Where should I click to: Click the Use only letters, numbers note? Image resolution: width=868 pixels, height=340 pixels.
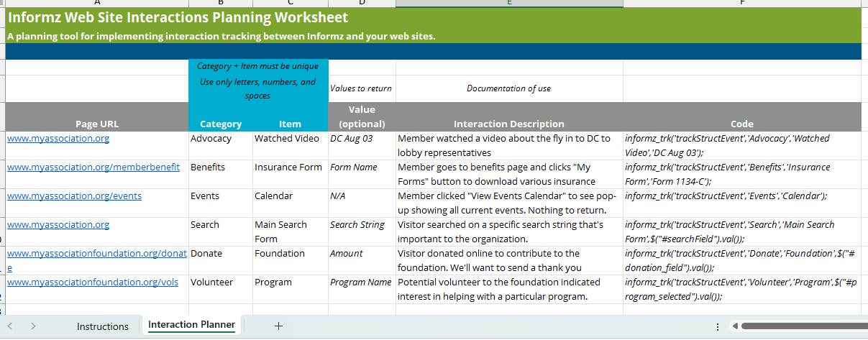pos(258,88)
